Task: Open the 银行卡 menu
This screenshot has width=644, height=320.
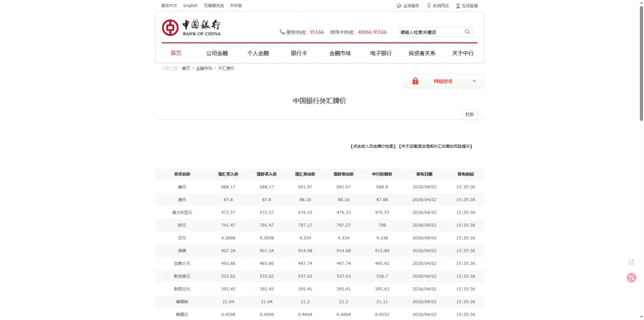Action: [299, 53]
